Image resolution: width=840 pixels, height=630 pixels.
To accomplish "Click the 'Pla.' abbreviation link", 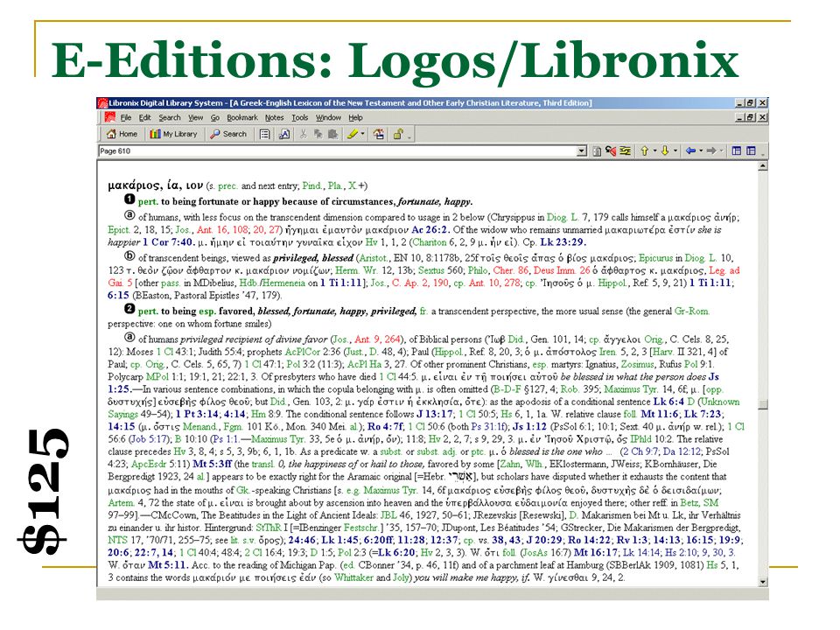I will click(335, 185).
